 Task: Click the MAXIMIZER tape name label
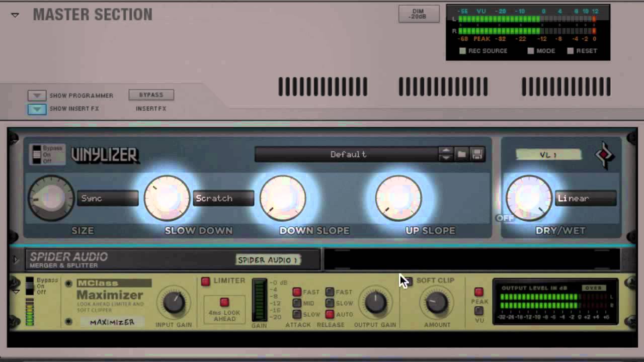pyautogui.click(x=112, y=322)
